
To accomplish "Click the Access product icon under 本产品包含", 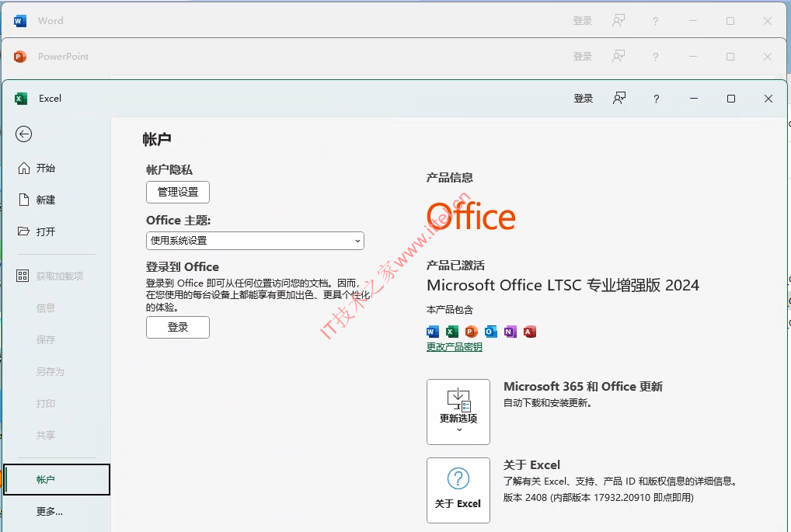I will (529, 332).
